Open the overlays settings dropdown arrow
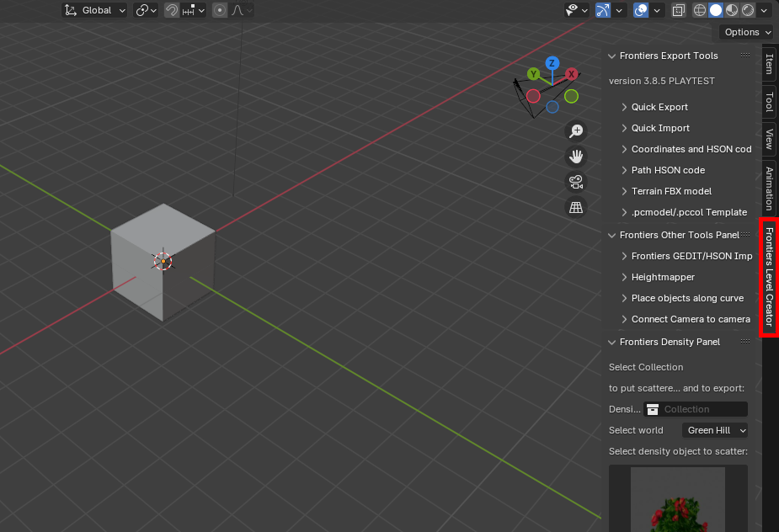 [657, 10]
